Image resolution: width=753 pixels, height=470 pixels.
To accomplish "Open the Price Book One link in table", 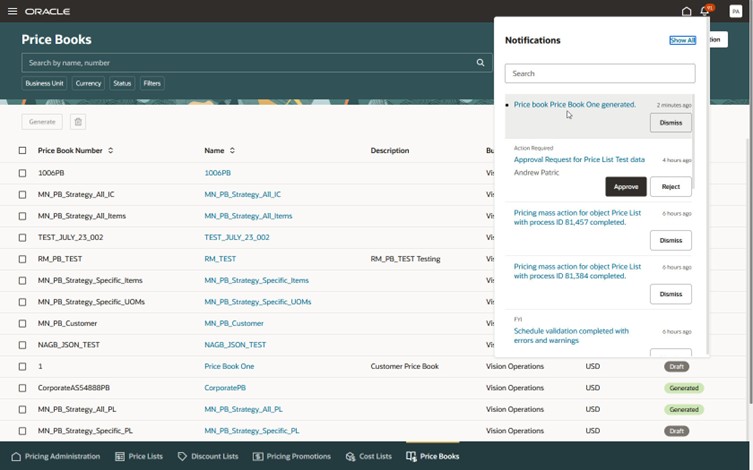I will [x=229, y=366].
